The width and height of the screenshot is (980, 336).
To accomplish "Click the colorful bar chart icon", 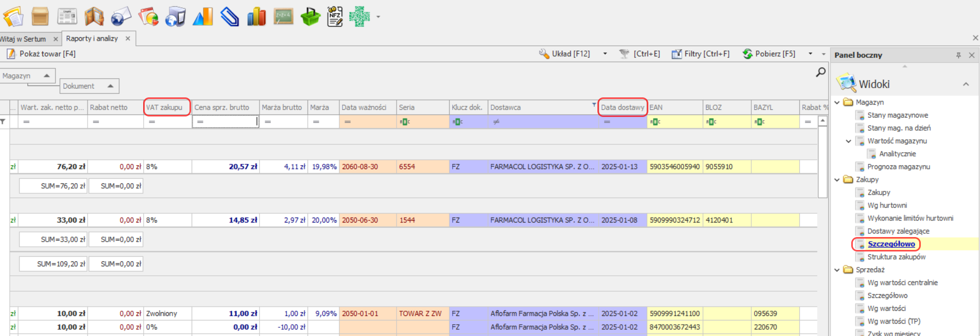I will point(256,17).
